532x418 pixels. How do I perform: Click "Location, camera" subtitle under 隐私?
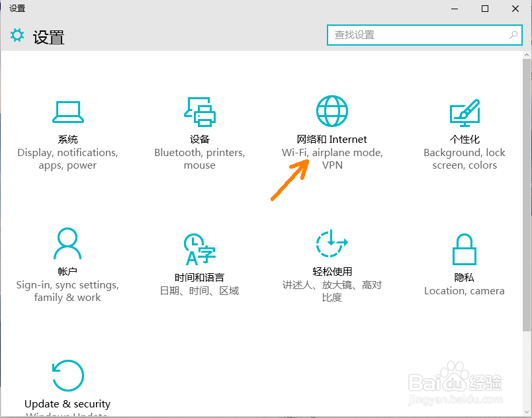click(x=464, y=290)
